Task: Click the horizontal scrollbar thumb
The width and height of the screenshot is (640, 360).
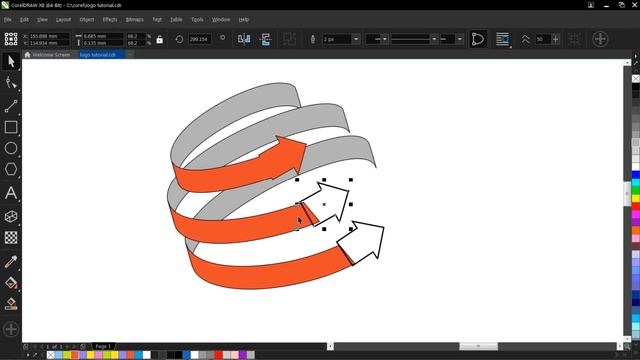Action: (478, 346)
